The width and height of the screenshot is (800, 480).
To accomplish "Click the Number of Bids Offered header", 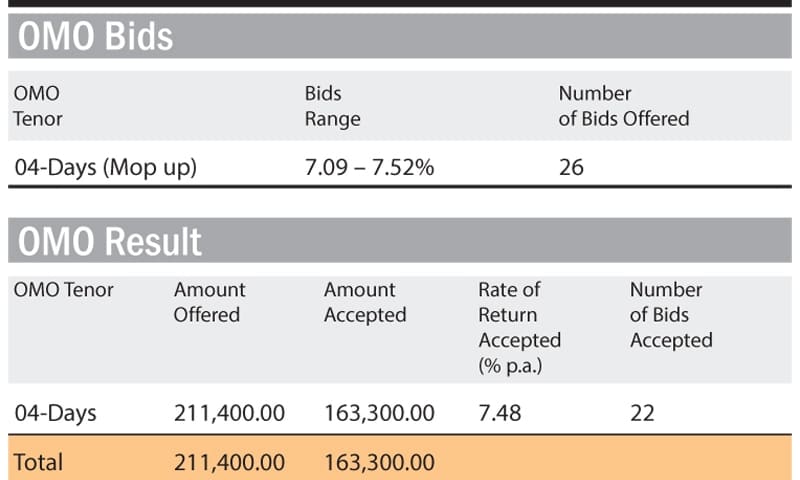I will point(623,106).
